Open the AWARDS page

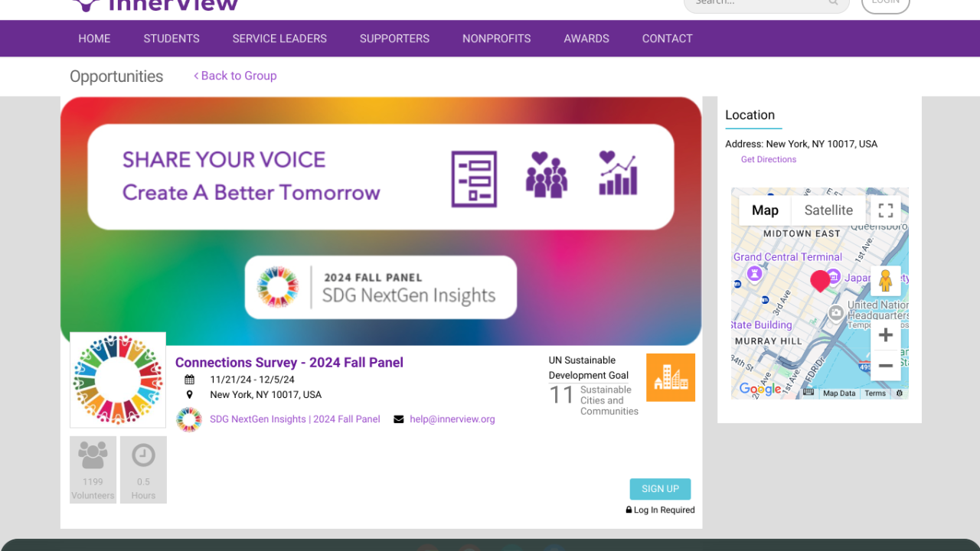point(586,38)
